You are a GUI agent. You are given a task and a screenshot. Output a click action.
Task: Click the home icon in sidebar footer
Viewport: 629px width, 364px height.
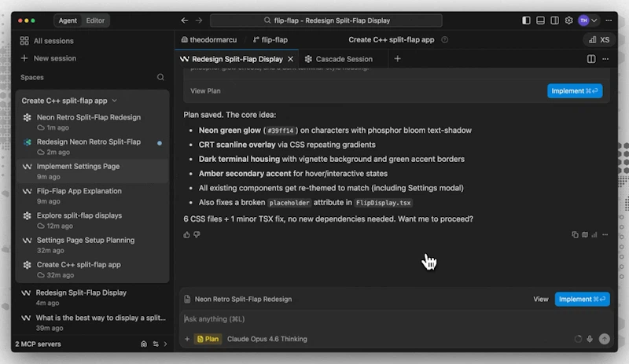coord(144,344)
